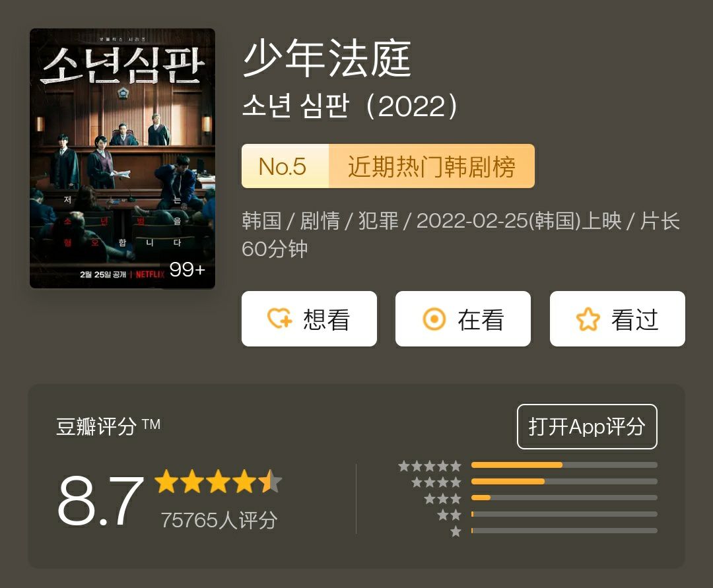Screen dimensions: 713x588
Task: Mark show as 在看 (watching)
Action: click(463, 319)
